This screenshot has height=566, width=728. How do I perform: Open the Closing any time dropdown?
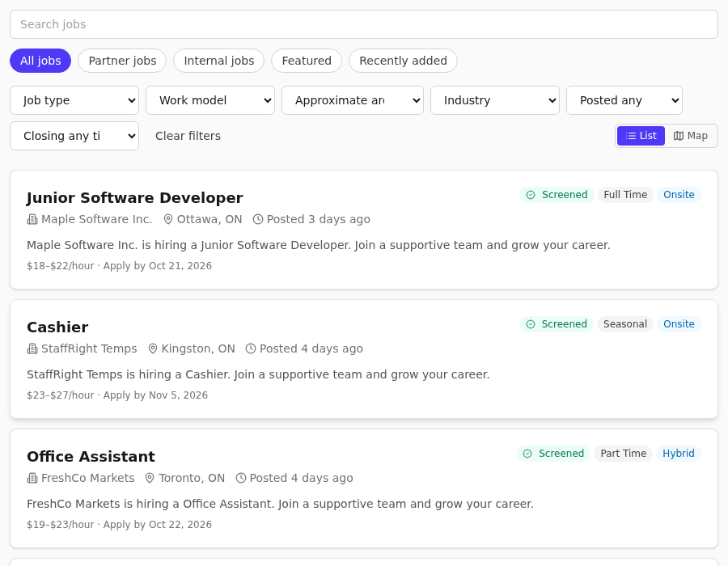(x=74, y=136)
